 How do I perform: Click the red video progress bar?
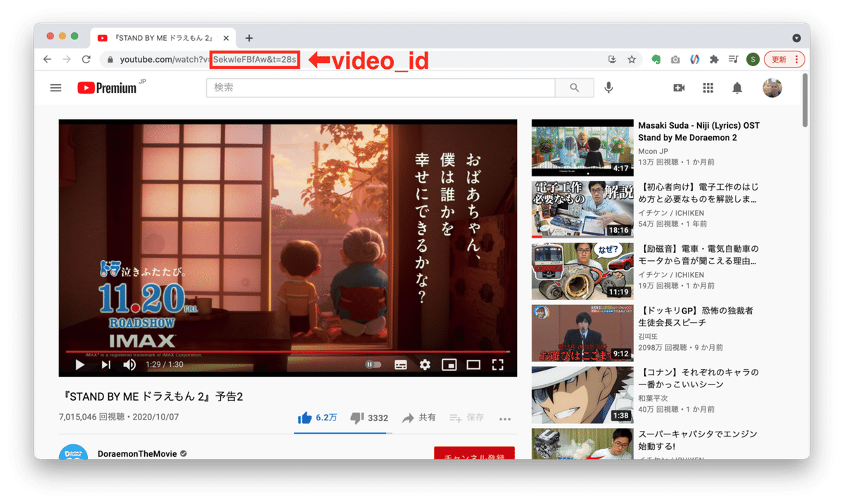288,351
